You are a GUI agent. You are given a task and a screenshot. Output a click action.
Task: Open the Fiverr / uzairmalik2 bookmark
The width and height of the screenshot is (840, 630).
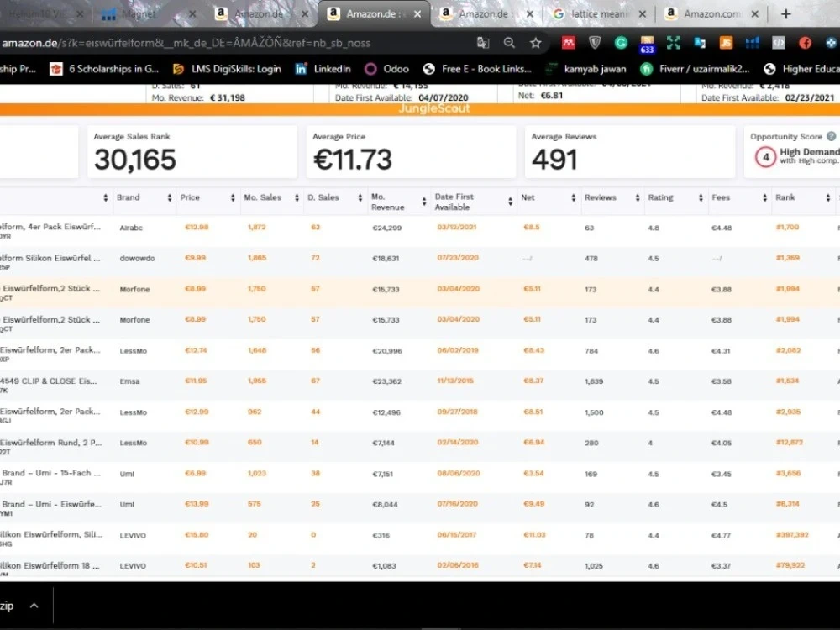click(x=695, y=69)
